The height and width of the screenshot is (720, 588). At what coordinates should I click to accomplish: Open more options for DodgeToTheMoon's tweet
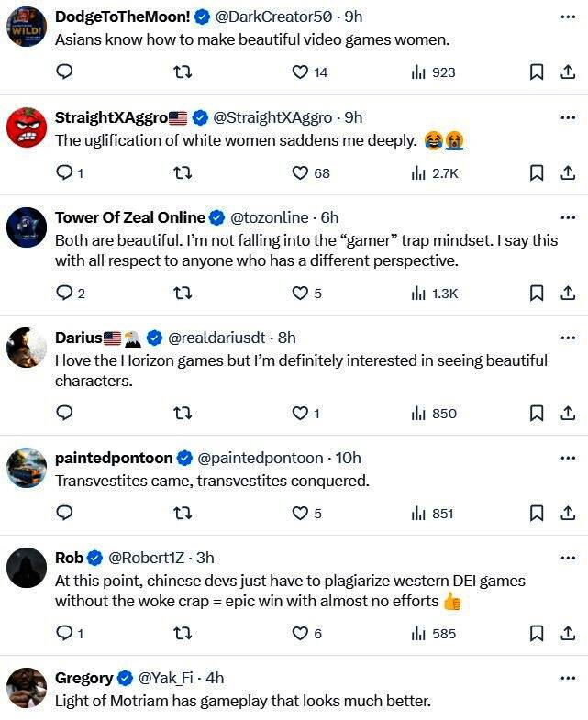coord(568,17)
